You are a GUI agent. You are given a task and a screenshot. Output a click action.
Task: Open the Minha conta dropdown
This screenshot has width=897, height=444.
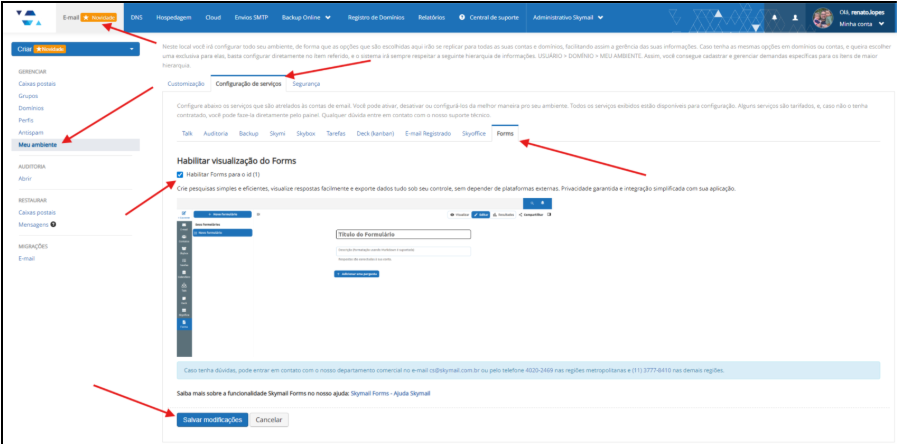click(x=861, y=23)
